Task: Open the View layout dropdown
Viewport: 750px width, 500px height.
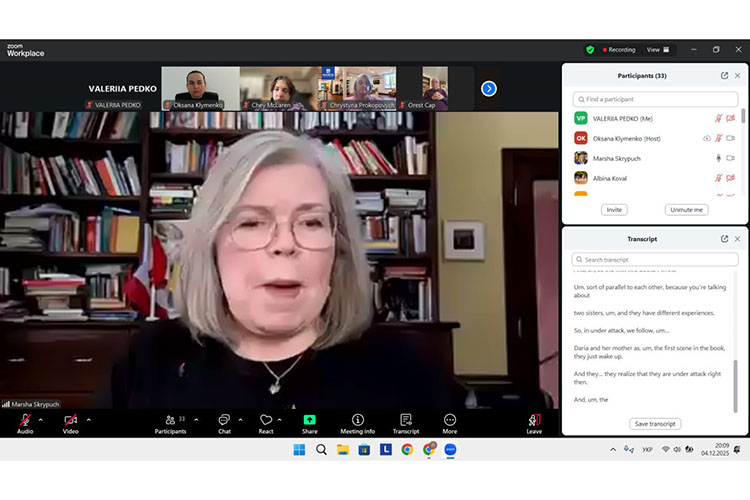Action: coord(658,49)
